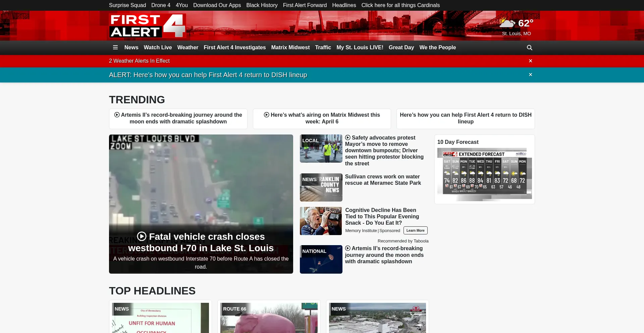Open the hamburger menu icon

coord(115,48)
